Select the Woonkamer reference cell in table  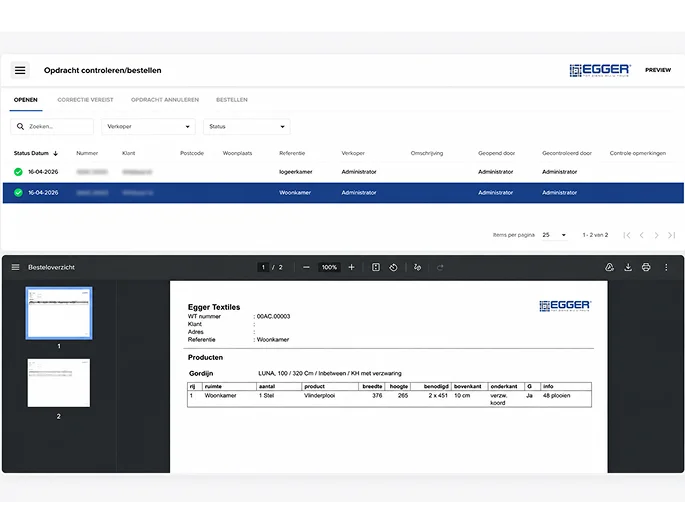(295, 192)
